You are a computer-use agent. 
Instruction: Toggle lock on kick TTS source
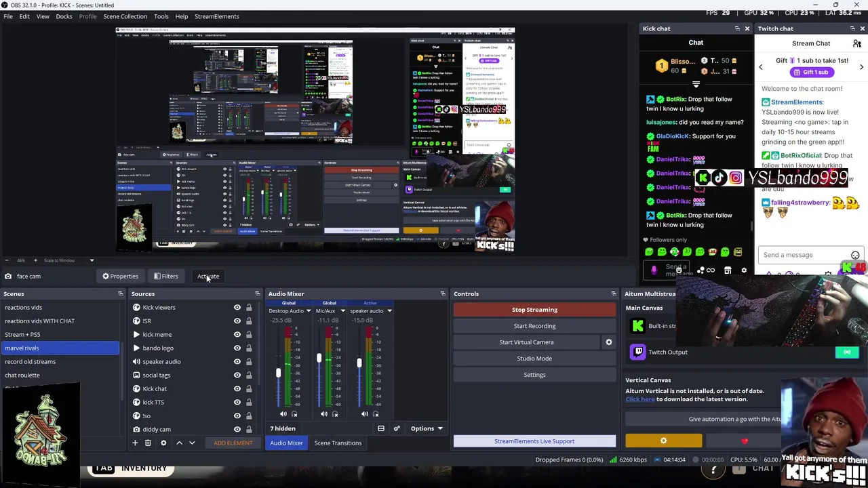click(x=249, y=403)
